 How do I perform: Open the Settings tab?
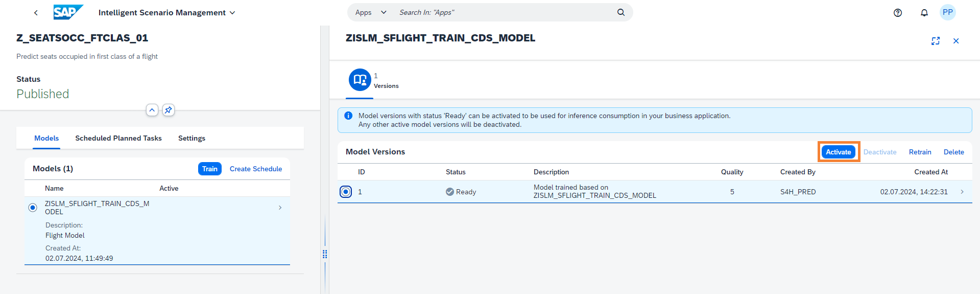click(192, 138)
